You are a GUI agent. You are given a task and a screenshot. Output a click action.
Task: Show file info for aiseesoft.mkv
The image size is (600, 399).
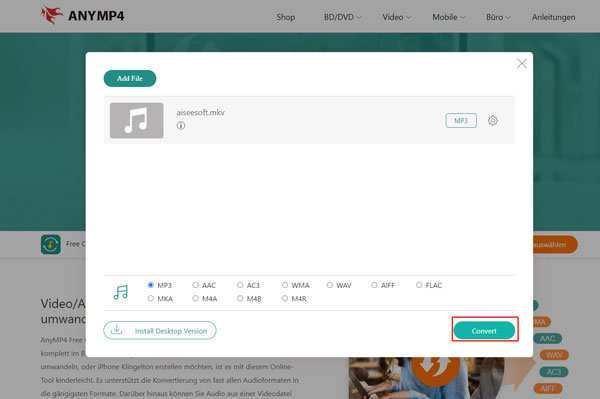coord(181,125)
